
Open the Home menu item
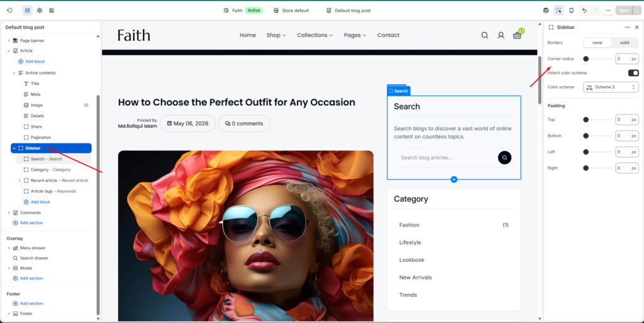point(248,35)
